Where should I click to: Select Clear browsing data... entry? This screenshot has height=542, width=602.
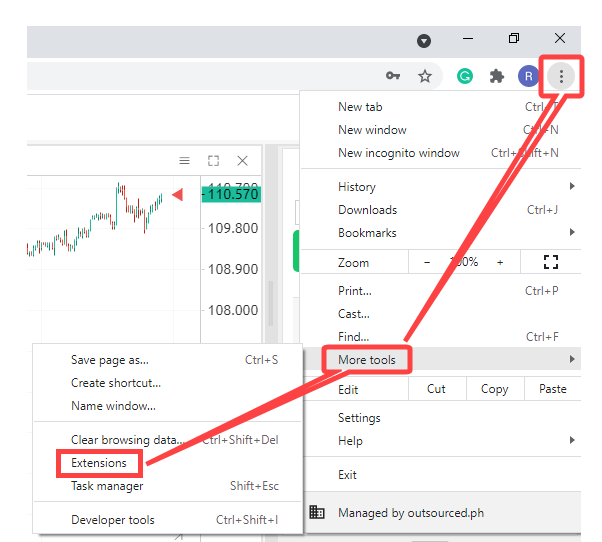(168, 440)
